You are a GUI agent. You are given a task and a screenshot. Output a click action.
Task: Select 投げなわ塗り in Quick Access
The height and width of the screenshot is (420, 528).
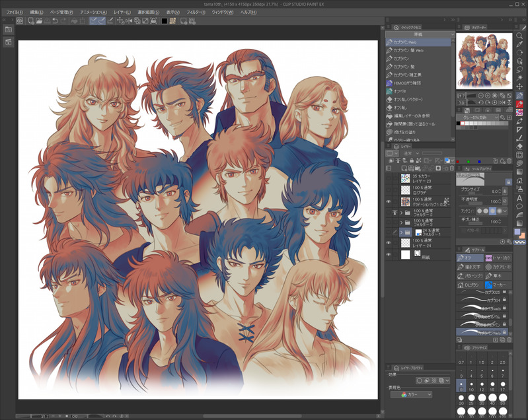click(x=419, y=132)
